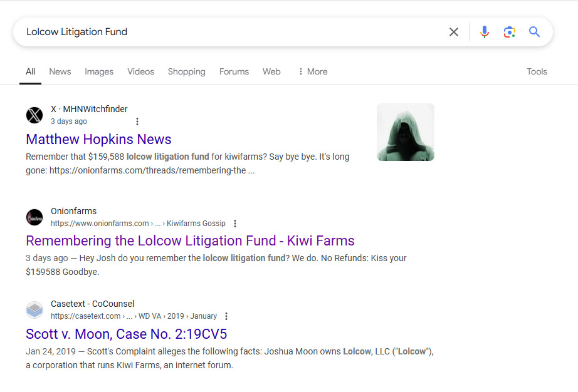Click the "Hey Josh do you remember" snippet
This screenshot has width=578, height=392.
[216, 265]
